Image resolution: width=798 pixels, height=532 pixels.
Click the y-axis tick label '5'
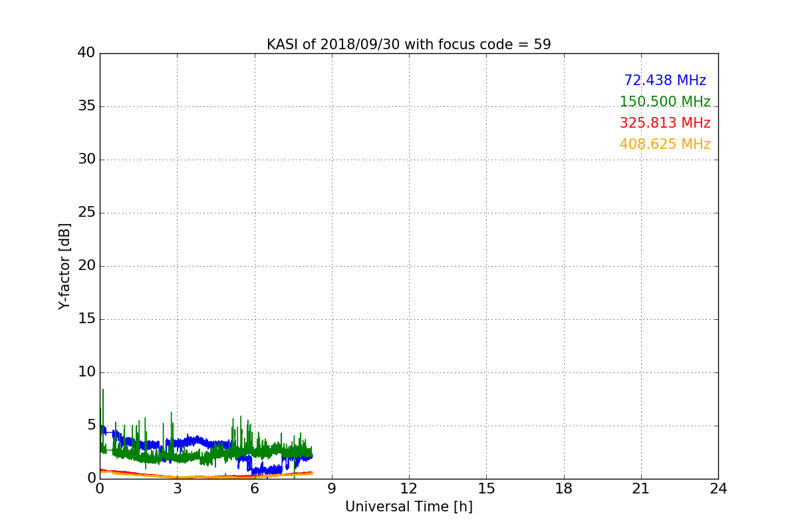point(92,426)
